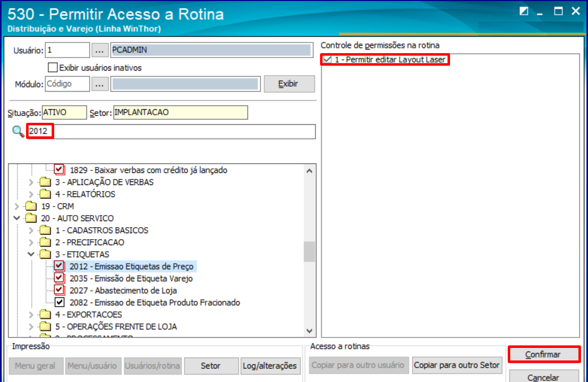Viewport: 588px width, 382px height.
Task: Toggle Exibir usuários inativos checkbox
Action: [x=53, y=68]
